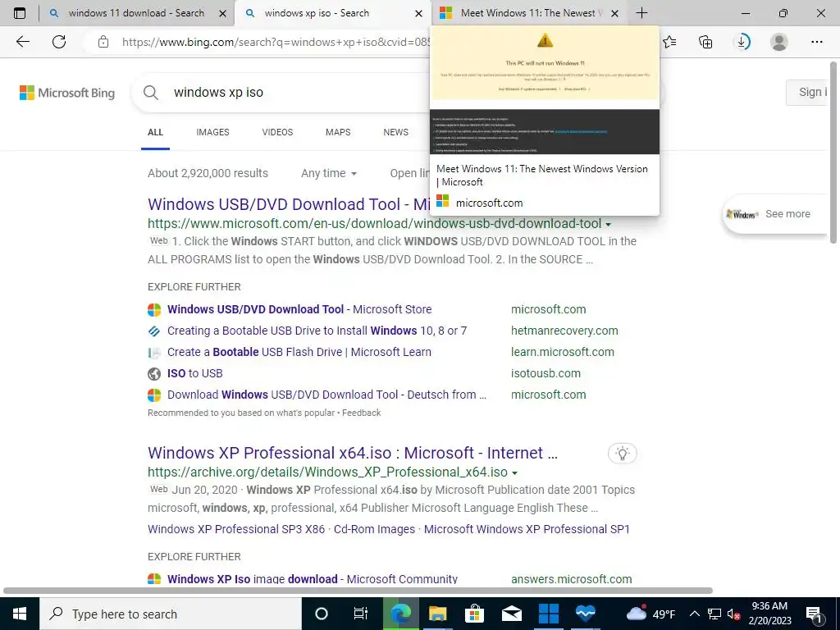
Task: Click the horizontal scrollbar at page bottom
Action: point(358,591)
